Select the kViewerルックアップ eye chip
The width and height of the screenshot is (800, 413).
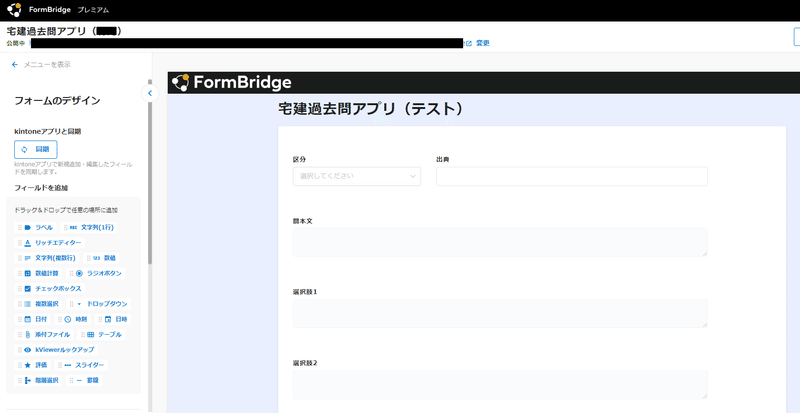click(56, 350)
